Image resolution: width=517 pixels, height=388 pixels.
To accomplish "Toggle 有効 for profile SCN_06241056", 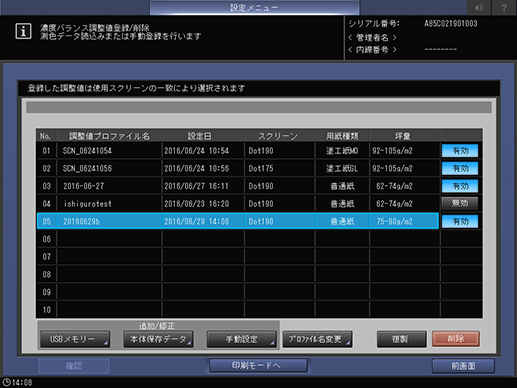I will point(460,168).
